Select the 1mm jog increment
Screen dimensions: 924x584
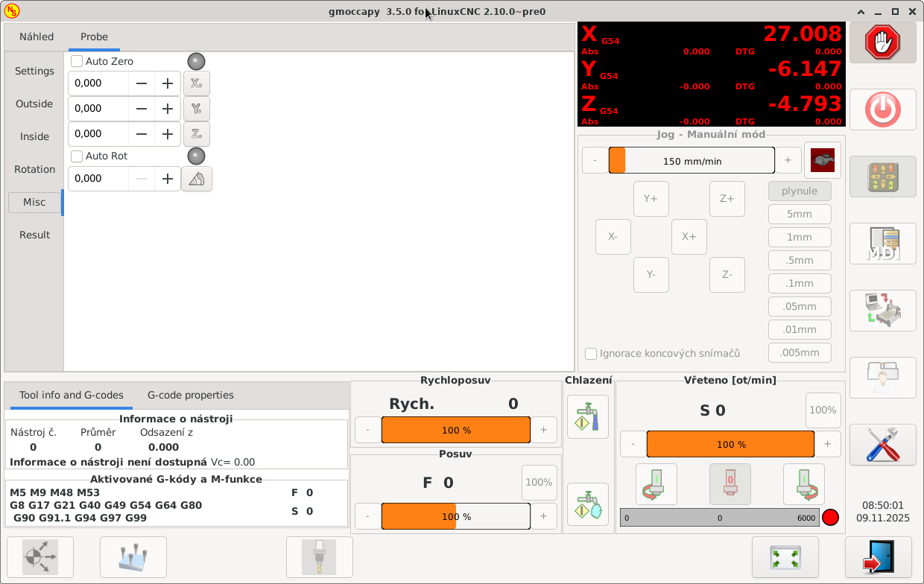click(799, 238)
